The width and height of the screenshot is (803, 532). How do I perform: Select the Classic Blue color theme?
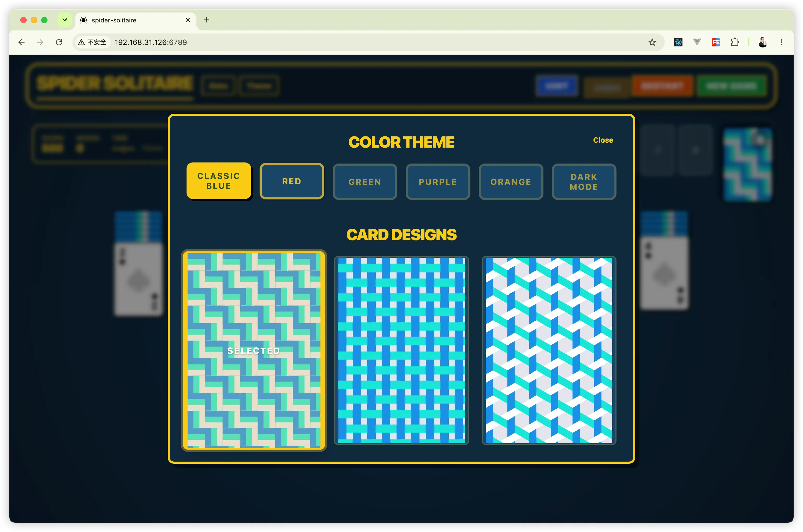pos(219,181)
